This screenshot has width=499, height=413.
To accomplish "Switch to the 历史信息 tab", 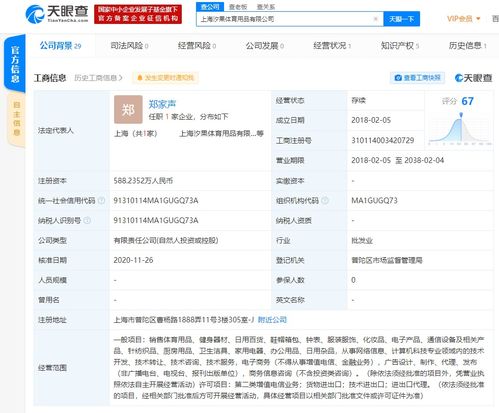I will [467, 46].
